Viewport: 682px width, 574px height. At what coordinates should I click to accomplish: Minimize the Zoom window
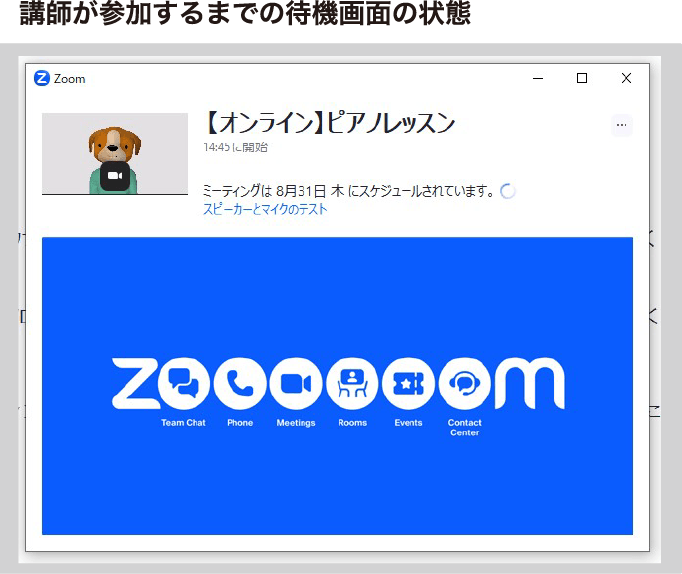coord(538,78)
